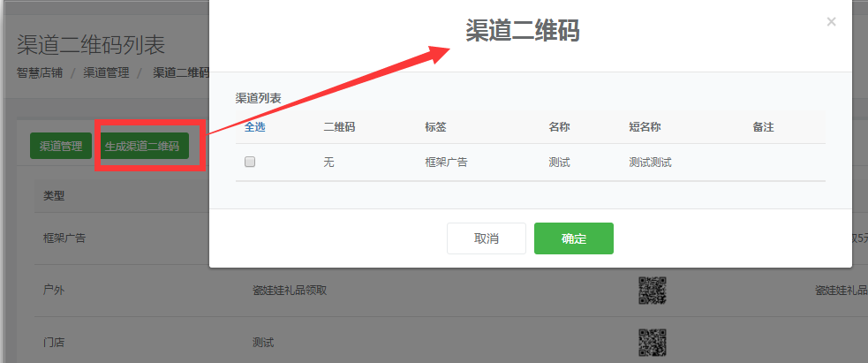This screenshot has height=363, width=868.
Task: Go to 智慧店铺 breadcrumb
Action: tap(40, 72)
